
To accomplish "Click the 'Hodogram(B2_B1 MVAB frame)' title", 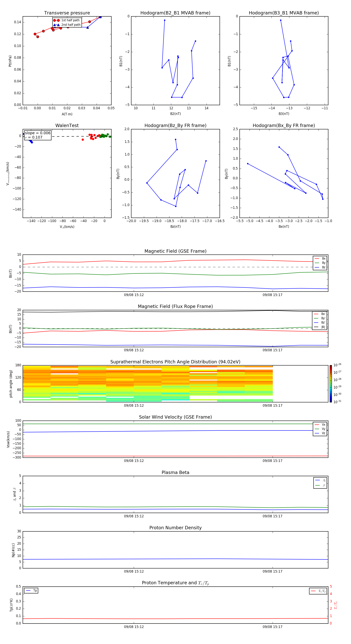I will pyautogui.click(x=175, y=13).
